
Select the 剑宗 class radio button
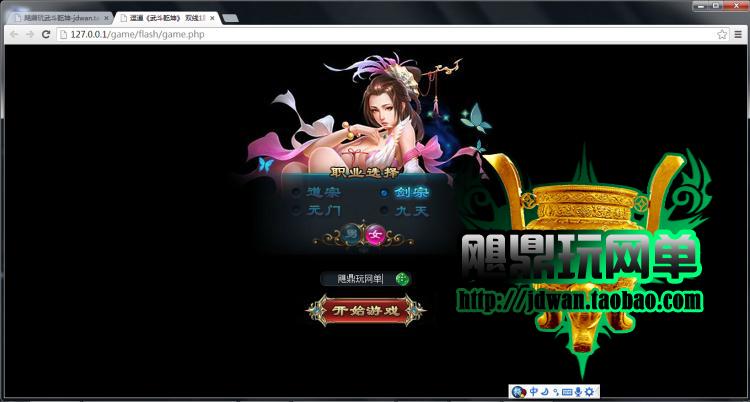(384, 193)
